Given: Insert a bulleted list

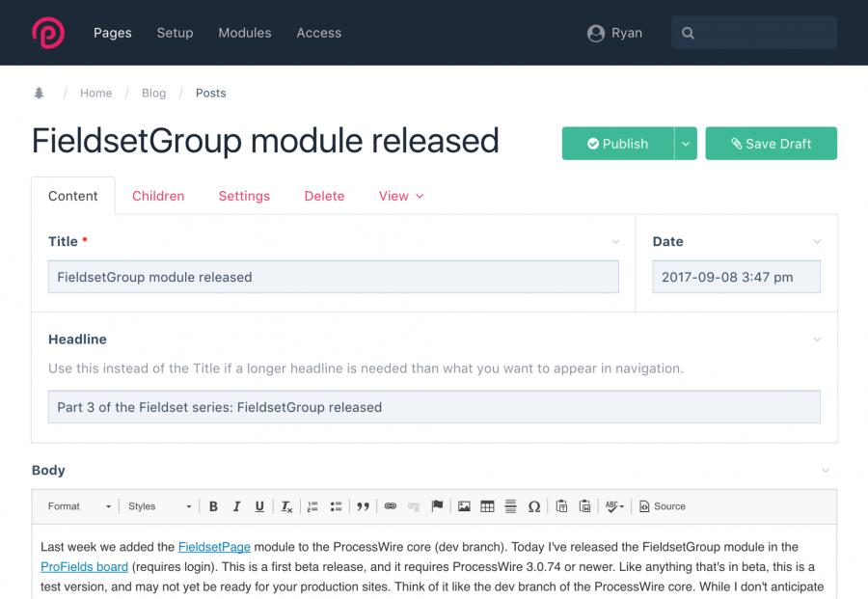Looking at the screenshot, I should coord(336,506).
